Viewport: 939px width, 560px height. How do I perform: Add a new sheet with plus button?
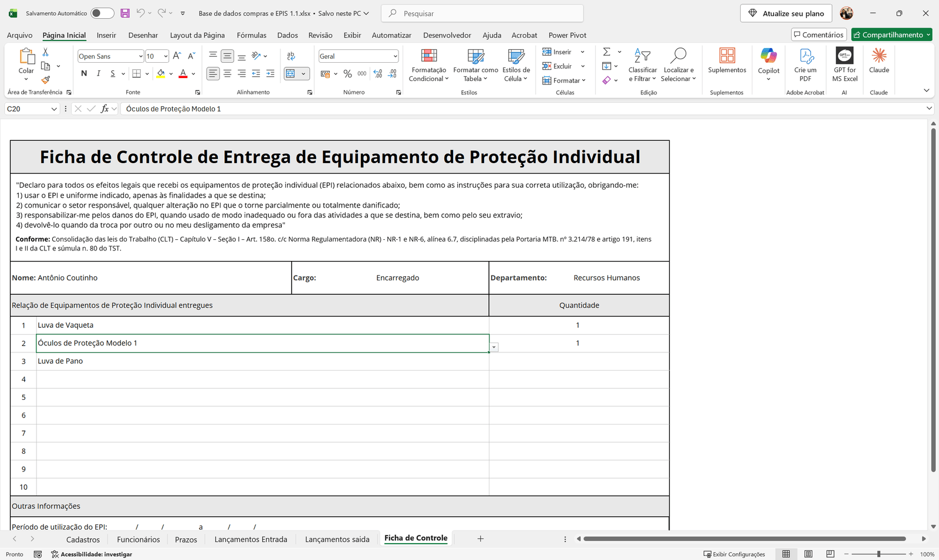tap(480, 539)
